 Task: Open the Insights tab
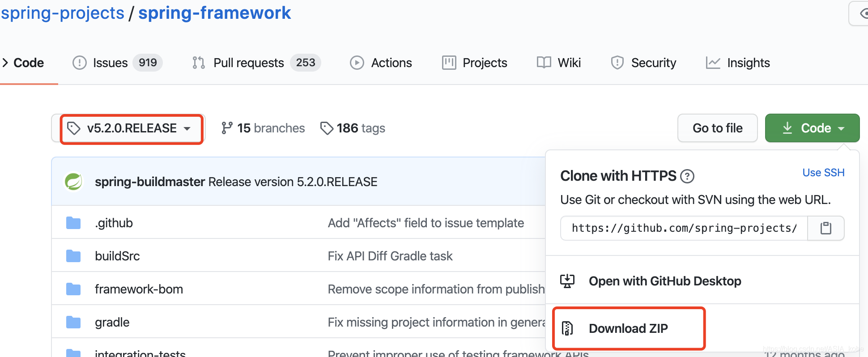737,63
